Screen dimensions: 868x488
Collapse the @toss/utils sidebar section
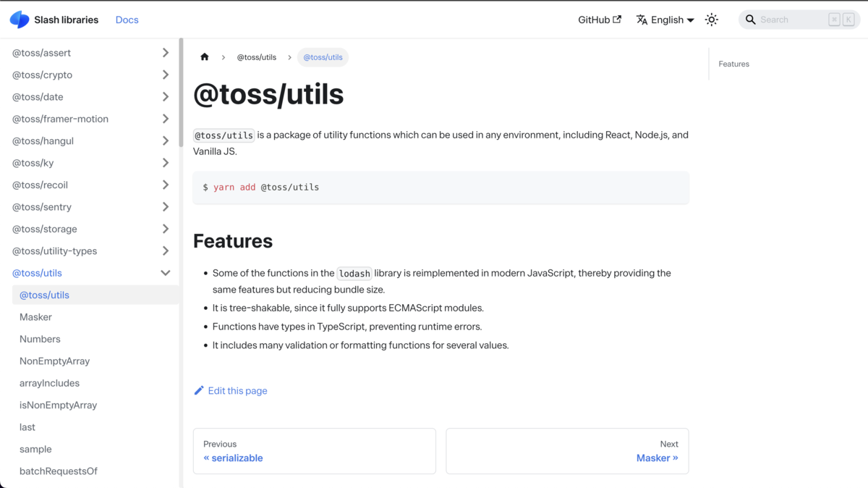(165, 273)
